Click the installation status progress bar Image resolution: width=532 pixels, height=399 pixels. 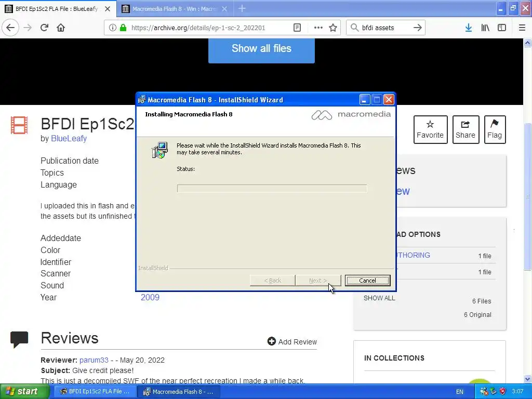pos(272,188)
